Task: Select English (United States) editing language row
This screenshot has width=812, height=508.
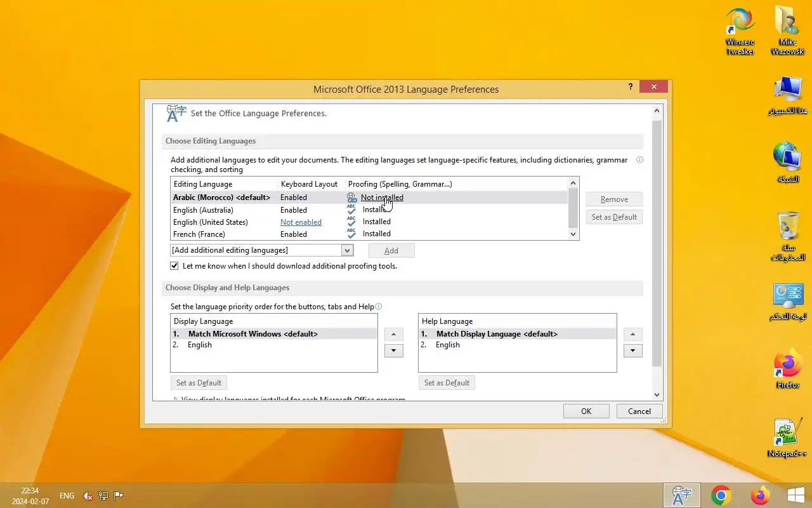Action: (x=369, y=222)
